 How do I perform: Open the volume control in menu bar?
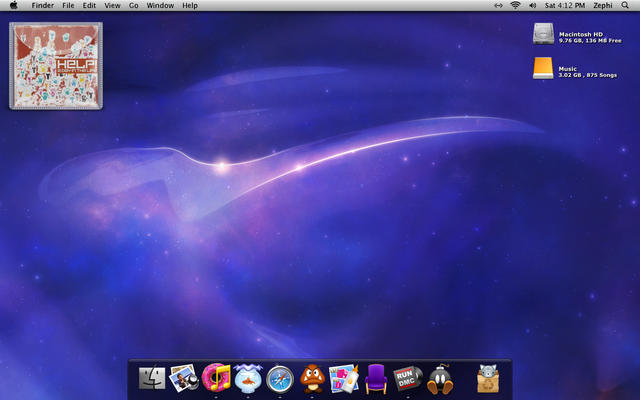click(x=534, y=6)
